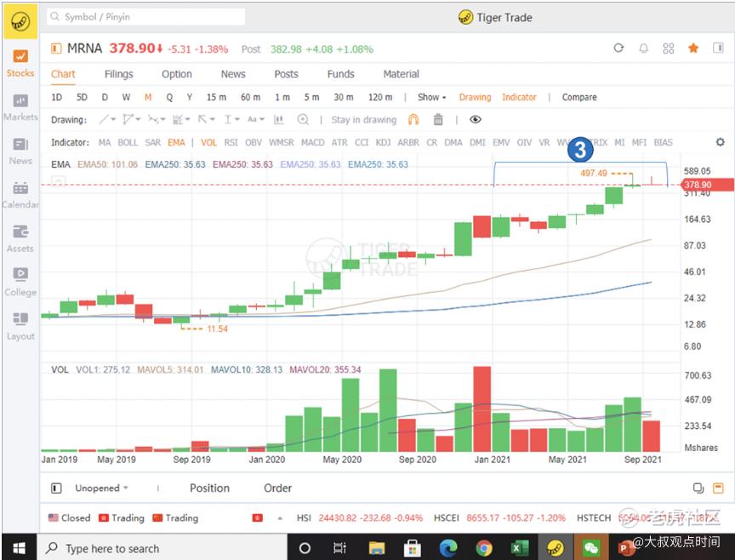Open the Layout section in the sidebar
The height and width of the screenshot is (560, 735).
coord(20,327)
